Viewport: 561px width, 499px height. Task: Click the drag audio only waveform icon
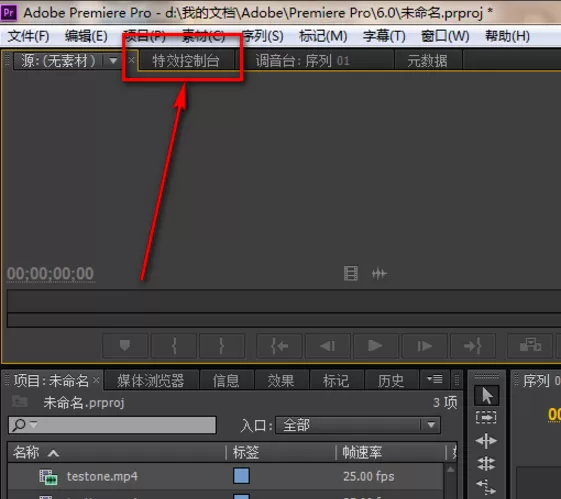(379, 274)
